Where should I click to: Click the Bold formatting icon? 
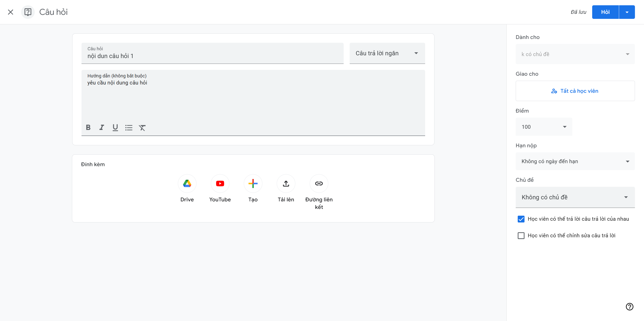(x=88, y=127)
